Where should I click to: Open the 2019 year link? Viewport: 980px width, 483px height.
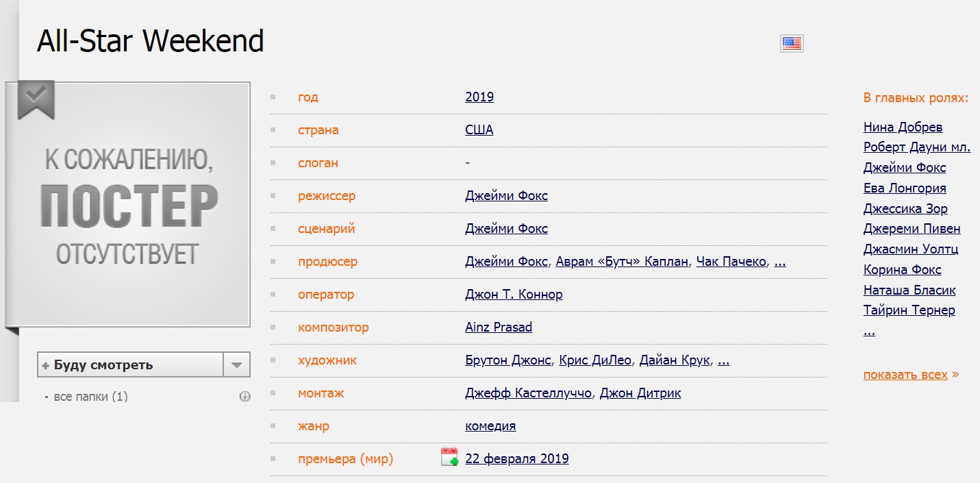[479, 97]
